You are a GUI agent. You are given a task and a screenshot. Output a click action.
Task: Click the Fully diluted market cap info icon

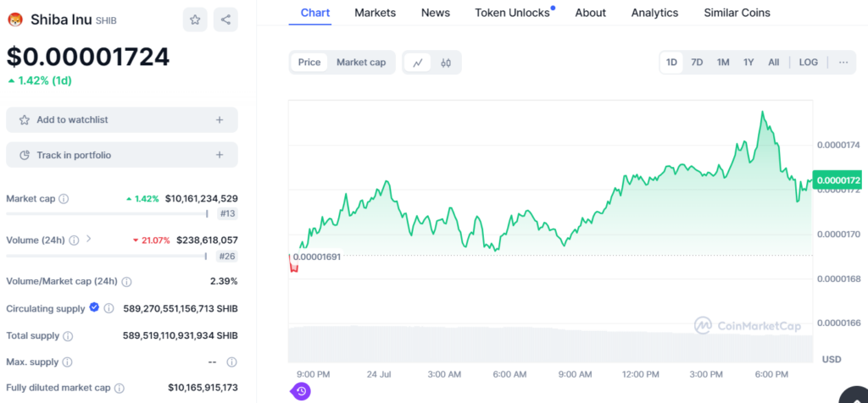(119, 388)
